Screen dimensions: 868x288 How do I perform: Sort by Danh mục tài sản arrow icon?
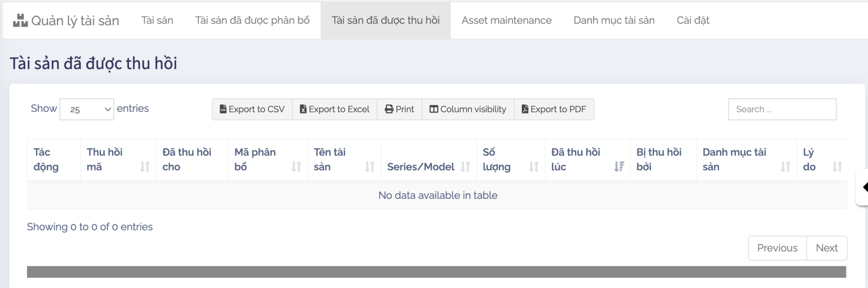[x=785, y=167]
